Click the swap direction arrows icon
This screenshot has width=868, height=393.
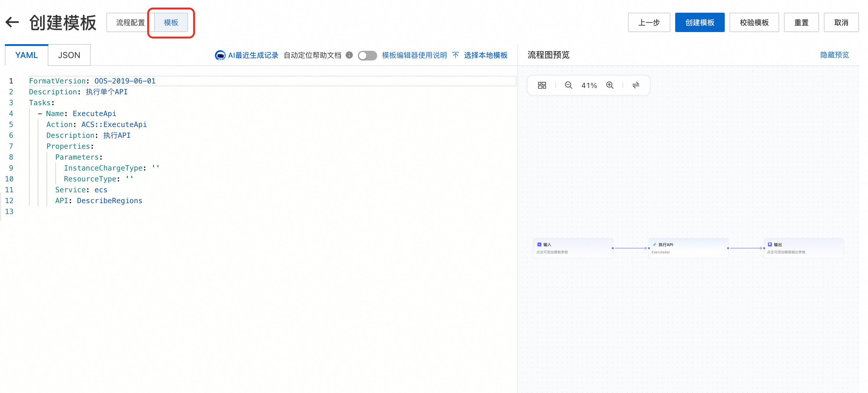pos(636,85)
